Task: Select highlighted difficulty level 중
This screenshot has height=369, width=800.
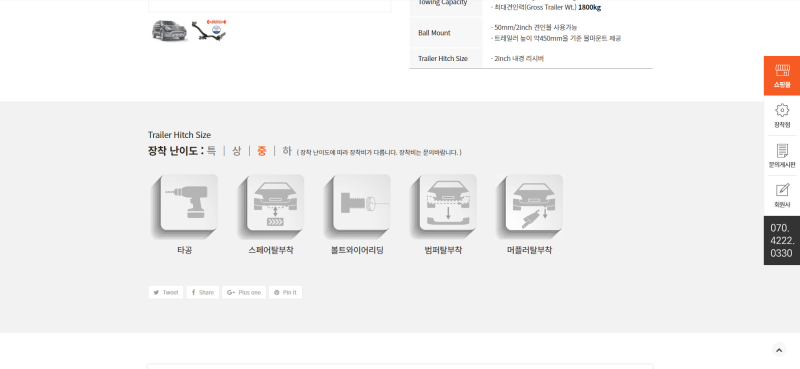Action: point(262,151)
